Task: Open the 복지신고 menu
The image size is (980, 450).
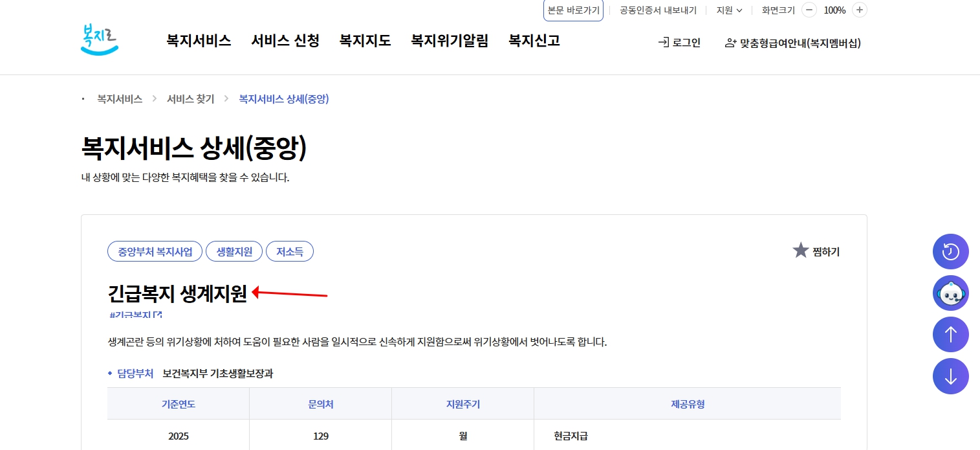Action: [534, 40]
